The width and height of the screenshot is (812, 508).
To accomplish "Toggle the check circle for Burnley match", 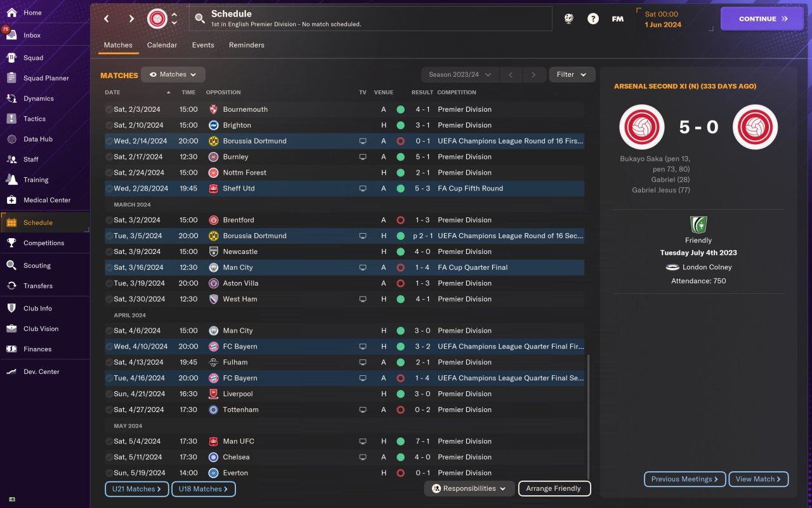I will (109, 157).
